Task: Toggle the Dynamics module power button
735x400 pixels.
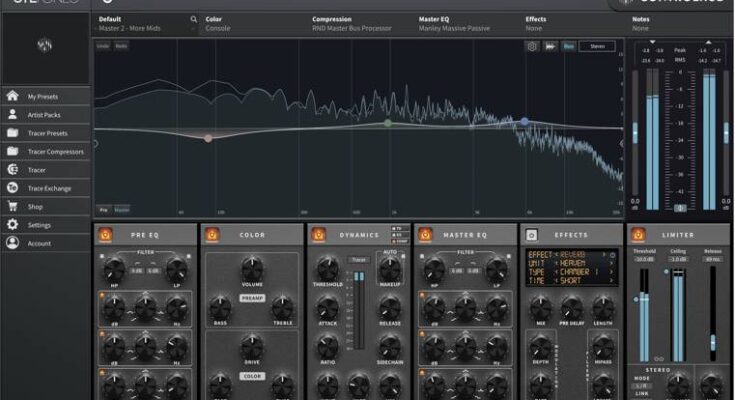Action: pyautogui.click(x=319, y=234)
